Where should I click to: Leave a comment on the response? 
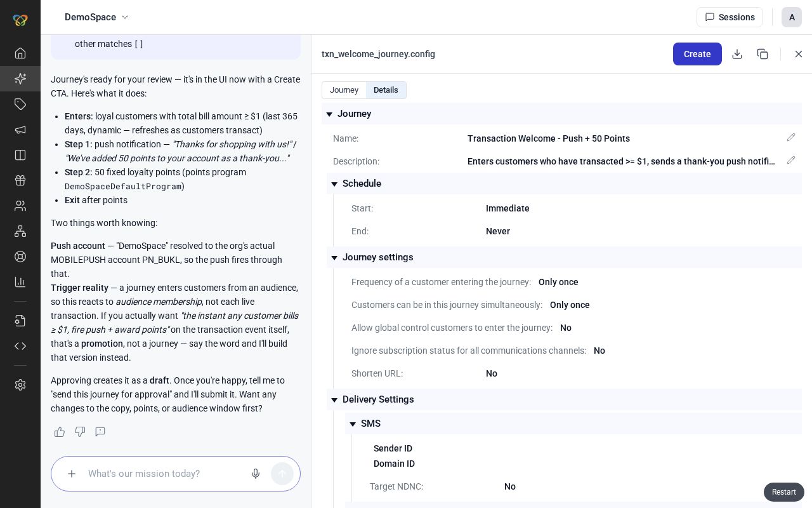pos(100,432)
